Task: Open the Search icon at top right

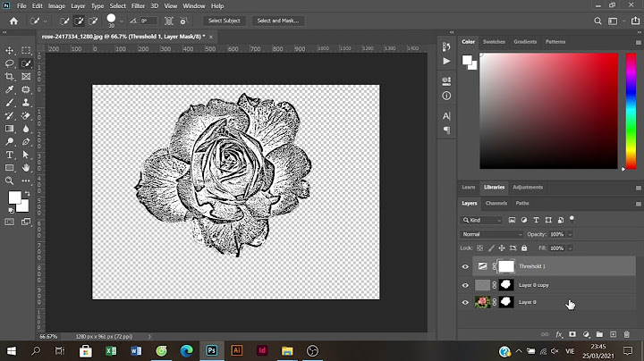Action: [x=597, y=21]
